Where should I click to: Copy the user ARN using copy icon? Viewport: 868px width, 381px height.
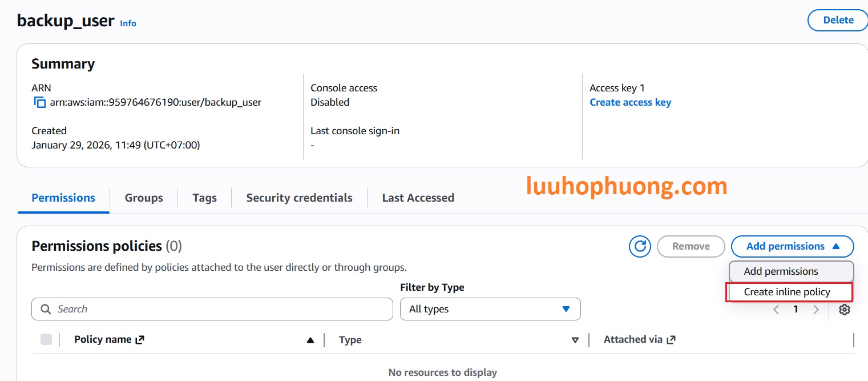(x=39, y=103)
